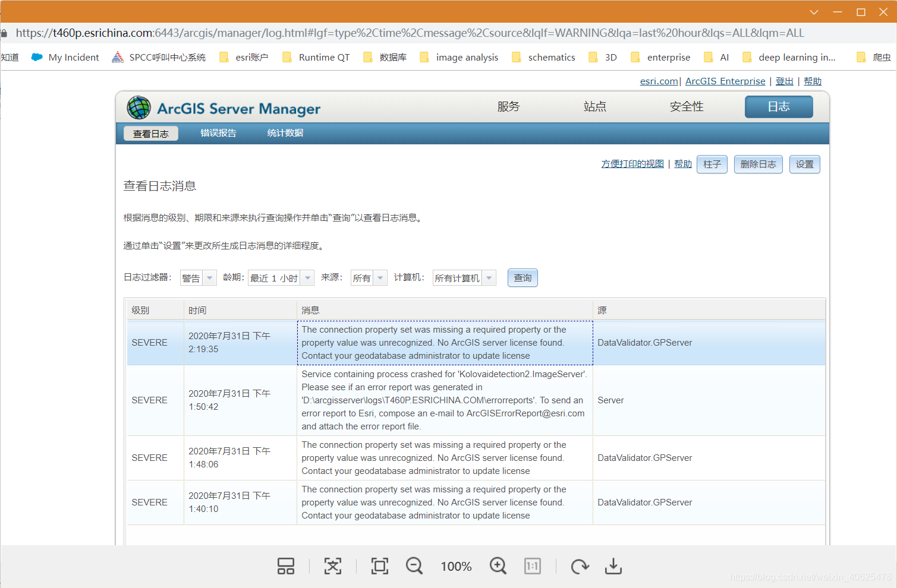Zoom in with the plus magnifier icon
Screen dimensions: 897x588
(x=498, y=566)
